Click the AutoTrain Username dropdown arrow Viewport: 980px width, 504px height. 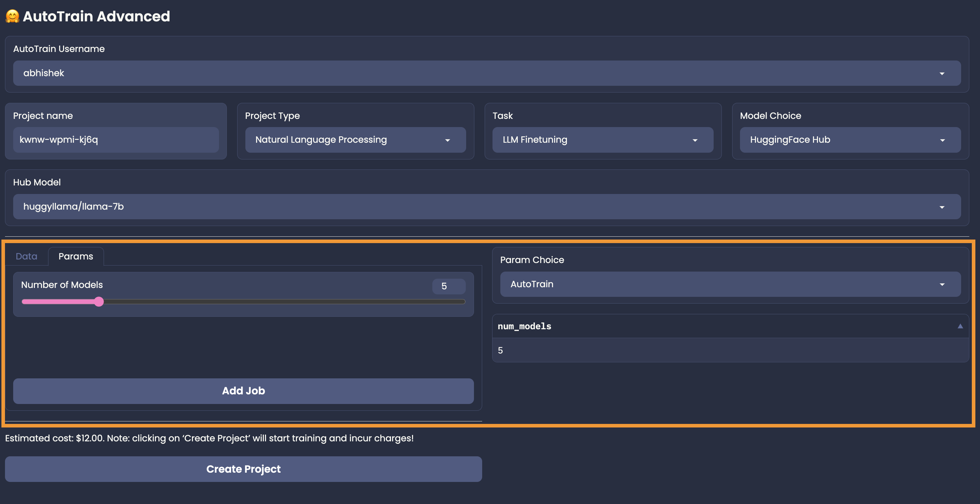942,73
